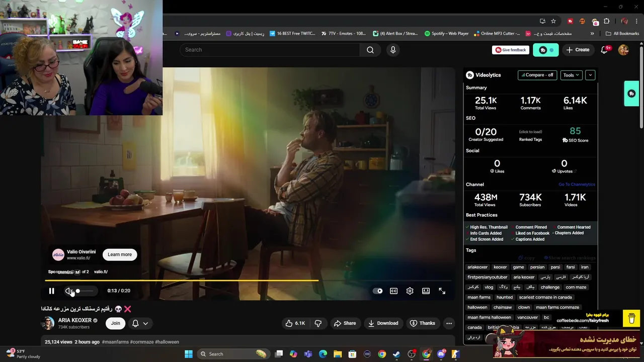Open the browser Extensions puzzle icon
The image size is (644, 362).
[607, 21]
